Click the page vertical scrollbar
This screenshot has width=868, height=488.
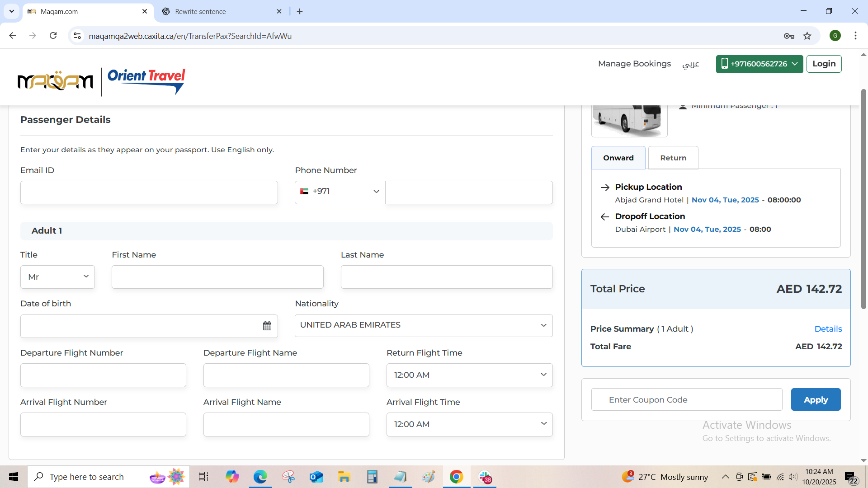tap(863, 199)
